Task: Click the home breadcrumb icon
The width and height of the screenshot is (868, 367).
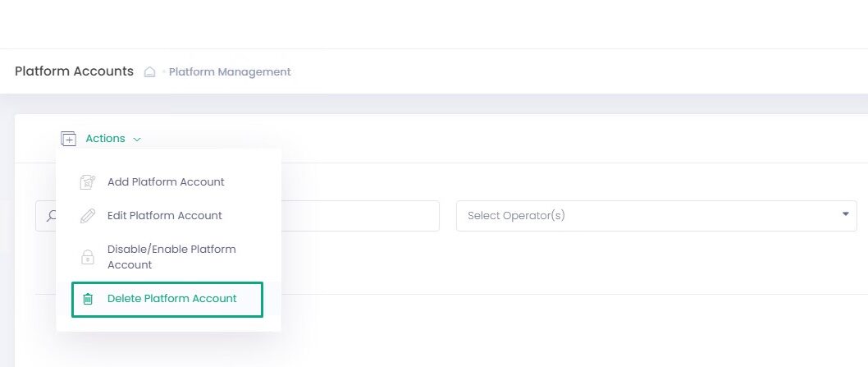Action: click(149, 72)
